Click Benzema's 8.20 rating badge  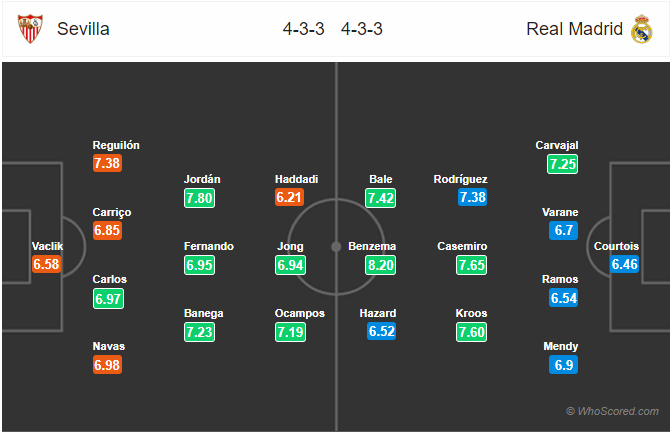pyautogui.click(x=380, y=264)
